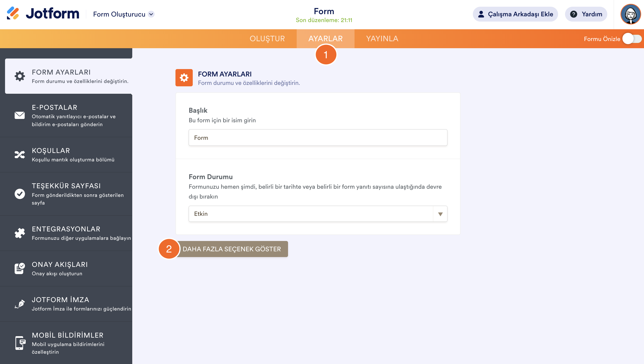Click Daha Fazla Seçenek Göster button
Screen dimensions: 644x364
pyautogui.click(x=232, y=249)
